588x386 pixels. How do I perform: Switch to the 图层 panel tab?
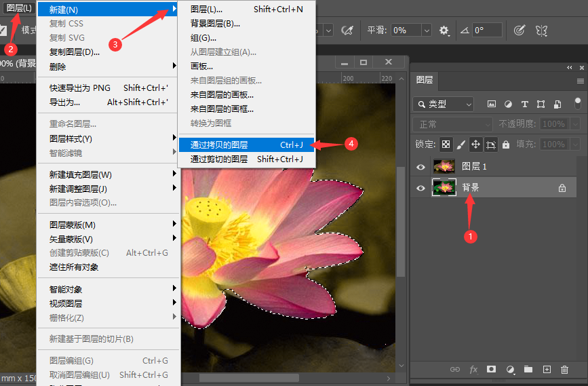pos(425,80)
